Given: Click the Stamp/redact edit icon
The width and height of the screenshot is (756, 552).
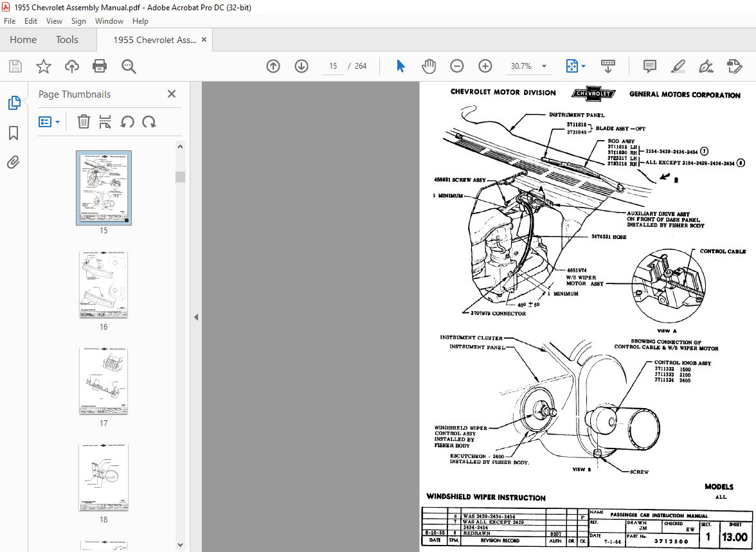Looking at the screenshot, I should click(734, 66).
